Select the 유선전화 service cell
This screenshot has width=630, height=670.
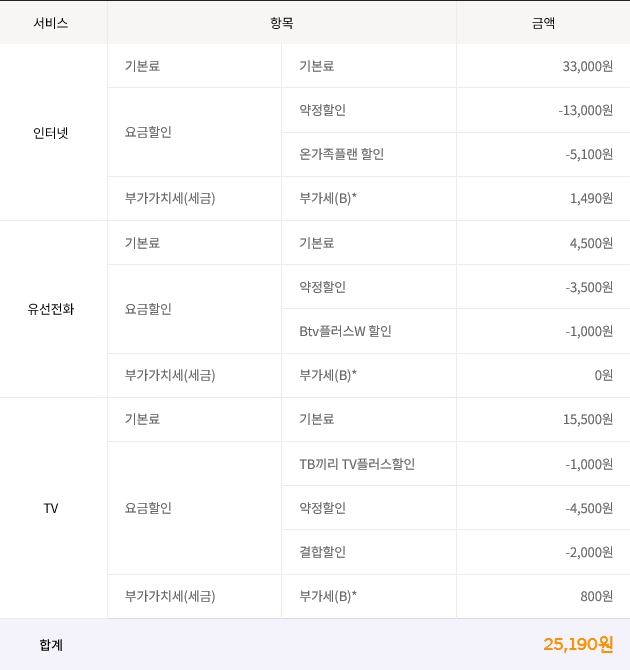pyautogui.click(x=51, y=309)
